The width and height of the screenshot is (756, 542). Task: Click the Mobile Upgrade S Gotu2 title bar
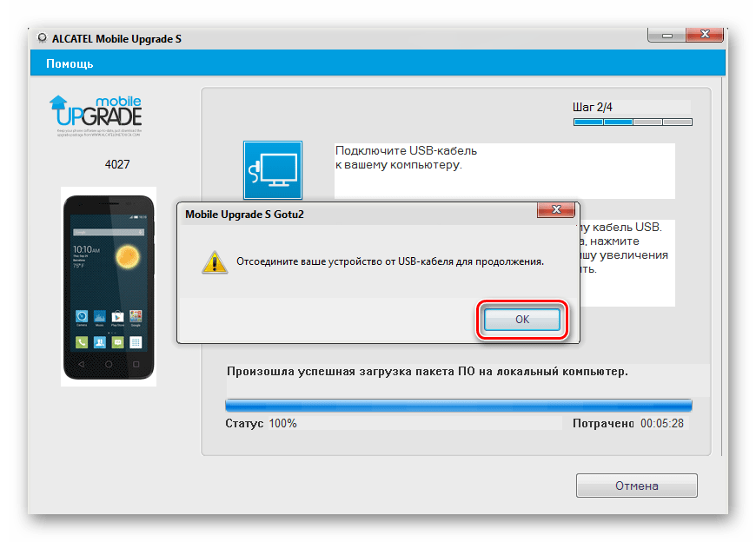point(357,215)
